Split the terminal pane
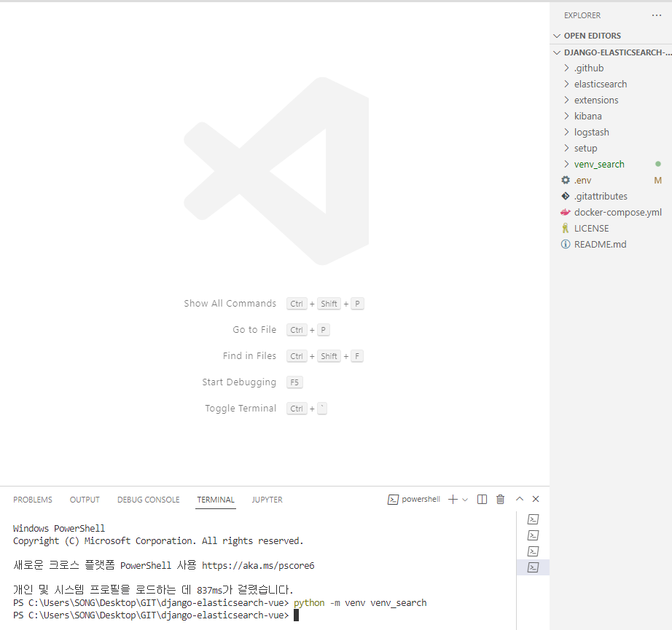This screenshot has width=672, height=630. point(482,500)
